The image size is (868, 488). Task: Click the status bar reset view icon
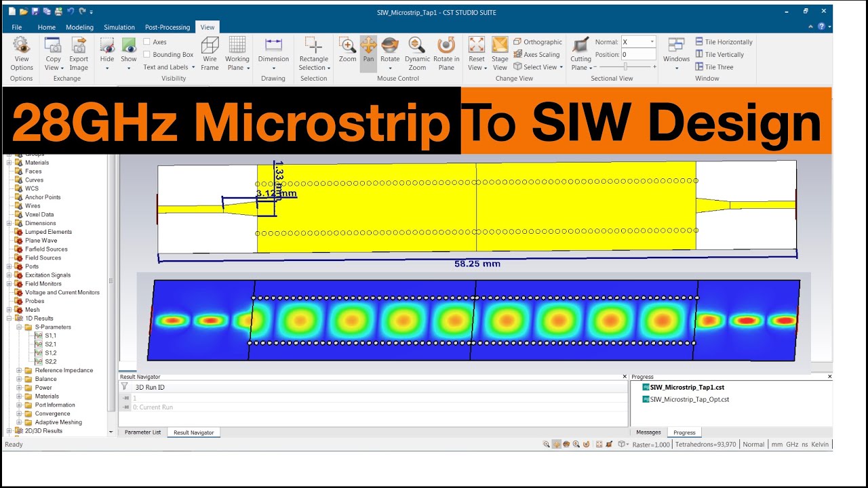pos(599,445)
